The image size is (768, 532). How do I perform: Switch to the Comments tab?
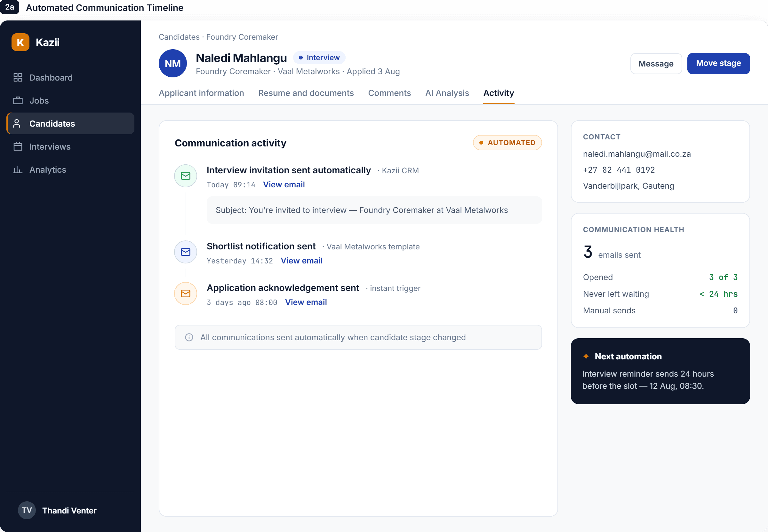[389, 93]
